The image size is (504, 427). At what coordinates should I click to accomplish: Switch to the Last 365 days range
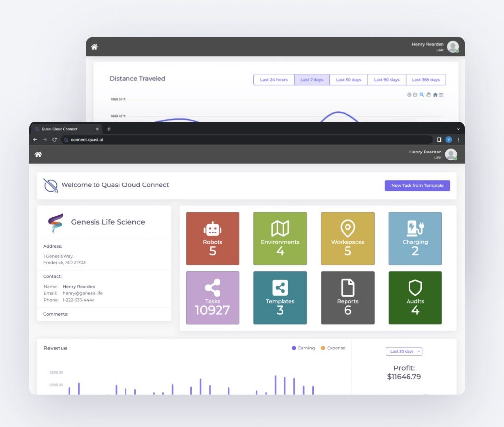426,80
